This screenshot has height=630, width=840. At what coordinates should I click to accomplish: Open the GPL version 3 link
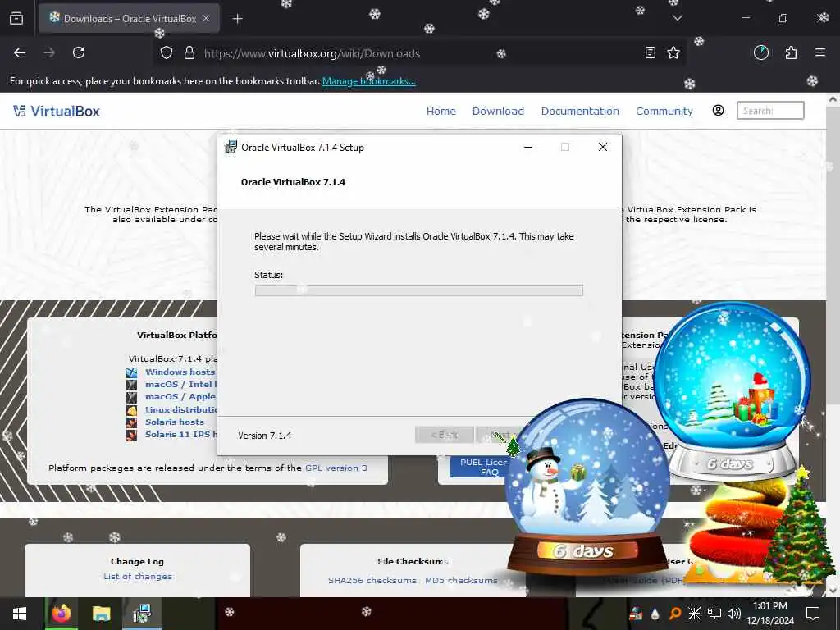pos(336,468)
